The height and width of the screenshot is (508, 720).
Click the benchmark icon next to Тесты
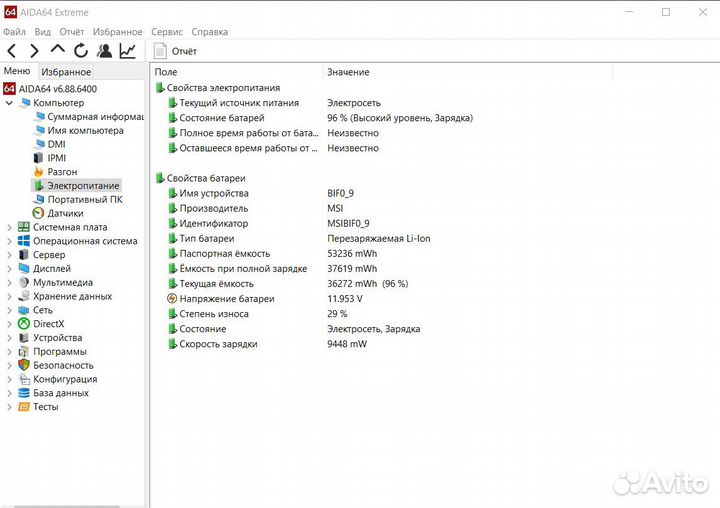24,406
